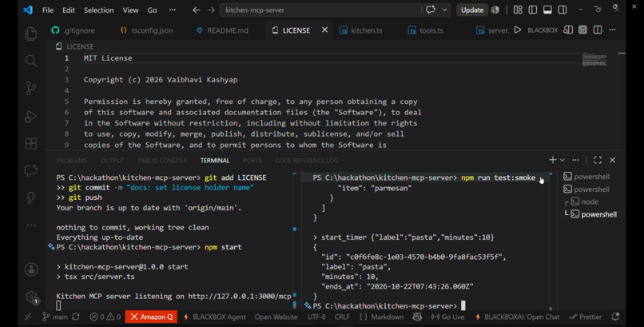Expand the chat dropdown chevron in the title bar
644x327 pixels.
coord(444,10)
